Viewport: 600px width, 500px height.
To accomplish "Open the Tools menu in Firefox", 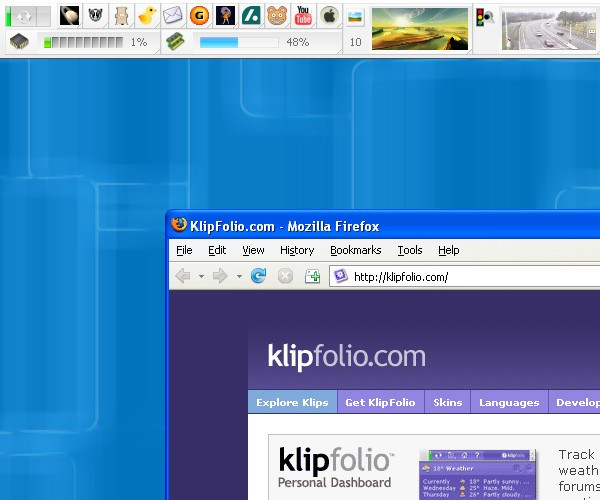I will click(x=409, y=250).
